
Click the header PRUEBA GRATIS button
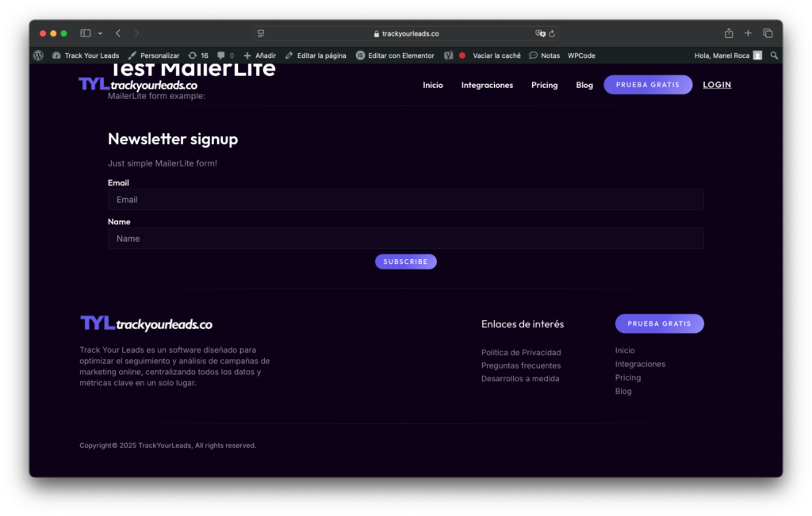(648, 85)
